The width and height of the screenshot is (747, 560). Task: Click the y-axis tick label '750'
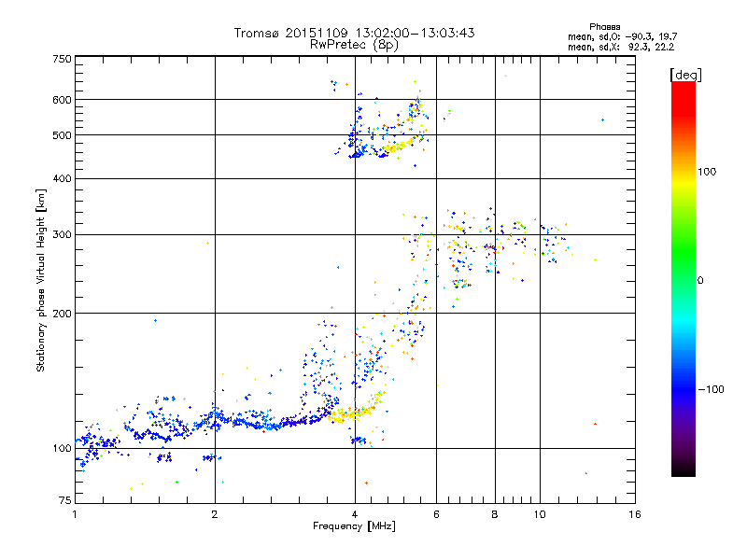pyautogui.click(x=63, y=59)
